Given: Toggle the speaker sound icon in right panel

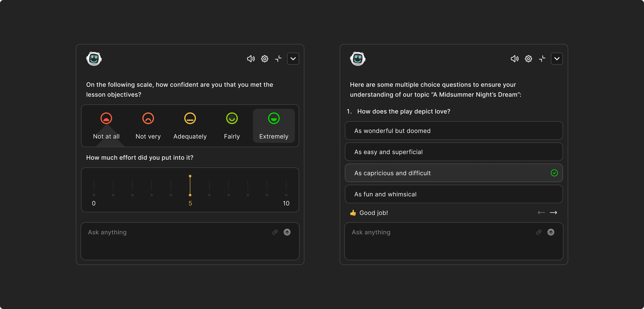Looking at the screenshot, I should [x=515, y=59].
